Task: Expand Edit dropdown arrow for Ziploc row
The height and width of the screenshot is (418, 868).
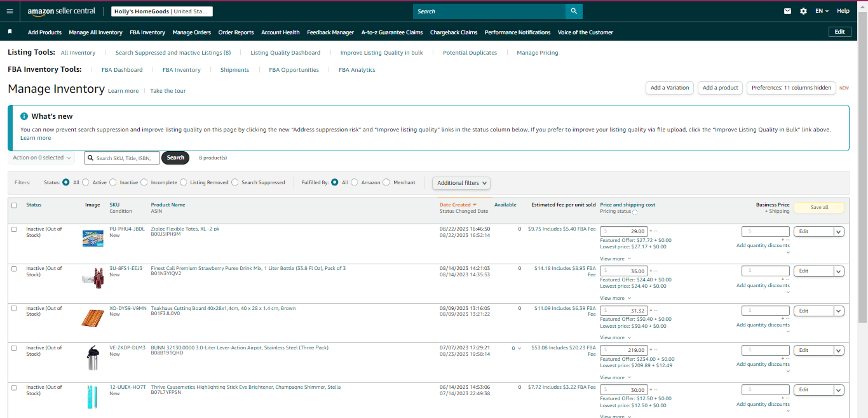Action: click(x=839, y=232)
